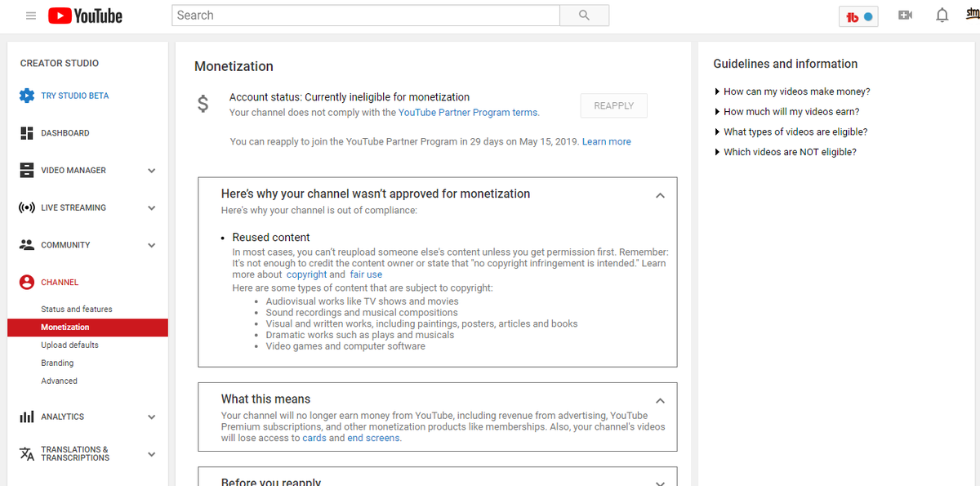Click the search magnifier button

click(584, 16)
